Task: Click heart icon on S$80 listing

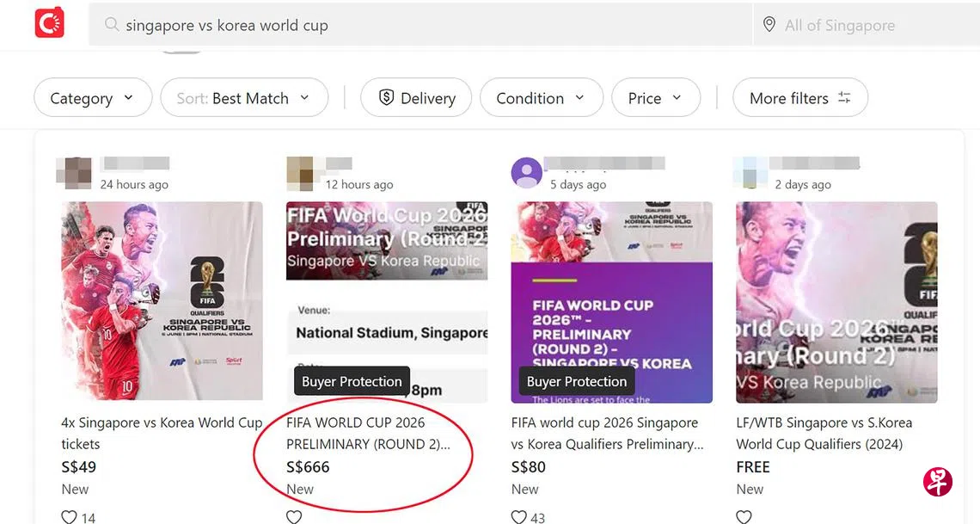Action: (519, 516)
